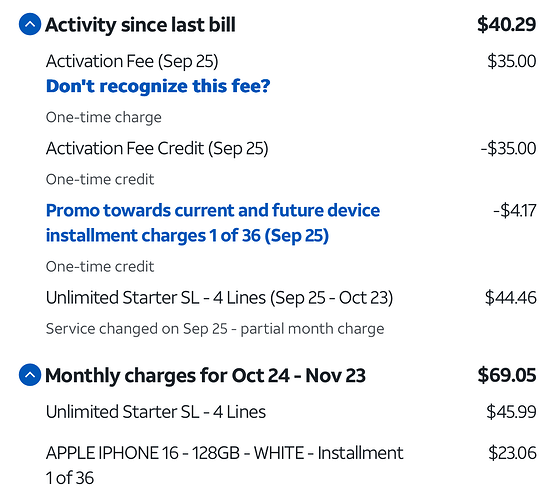
Task: Collapse Monthly charges for Oct 24 - Nov 23
Action: click(x=30, y=375)
